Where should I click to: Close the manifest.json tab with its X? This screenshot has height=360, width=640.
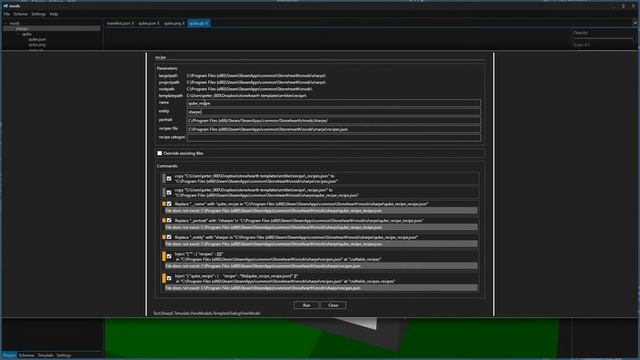pyautogui.click(x=133, y=23)
